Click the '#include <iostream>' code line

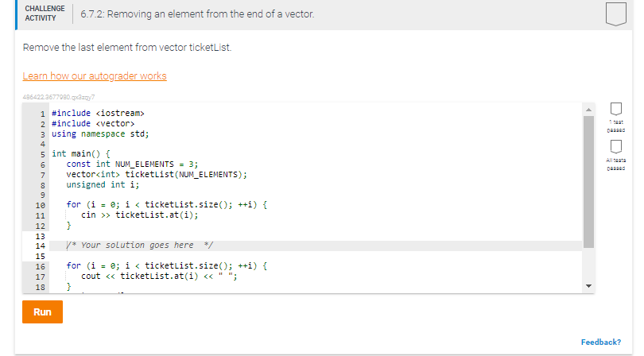pyautogui.click(x=98, y=114)
